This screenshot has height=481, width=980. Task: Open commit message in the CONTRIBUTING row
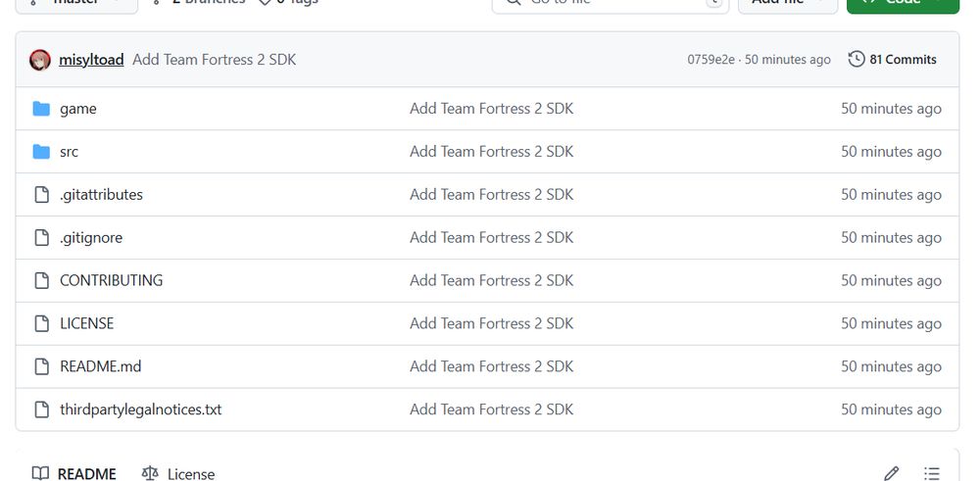click(491, 280)
